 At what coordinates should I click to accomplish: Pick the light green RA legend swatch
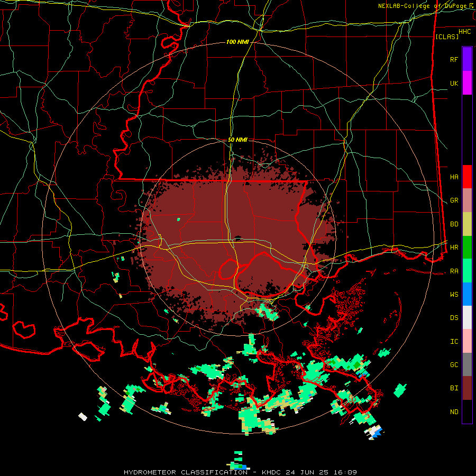click(x=467, y=271)
